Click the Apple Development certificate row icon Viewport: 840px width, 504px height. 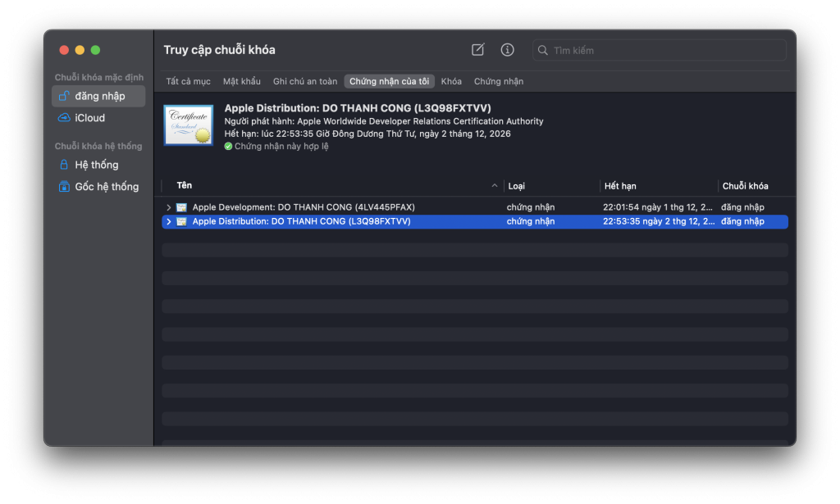(x=181, y=207)
